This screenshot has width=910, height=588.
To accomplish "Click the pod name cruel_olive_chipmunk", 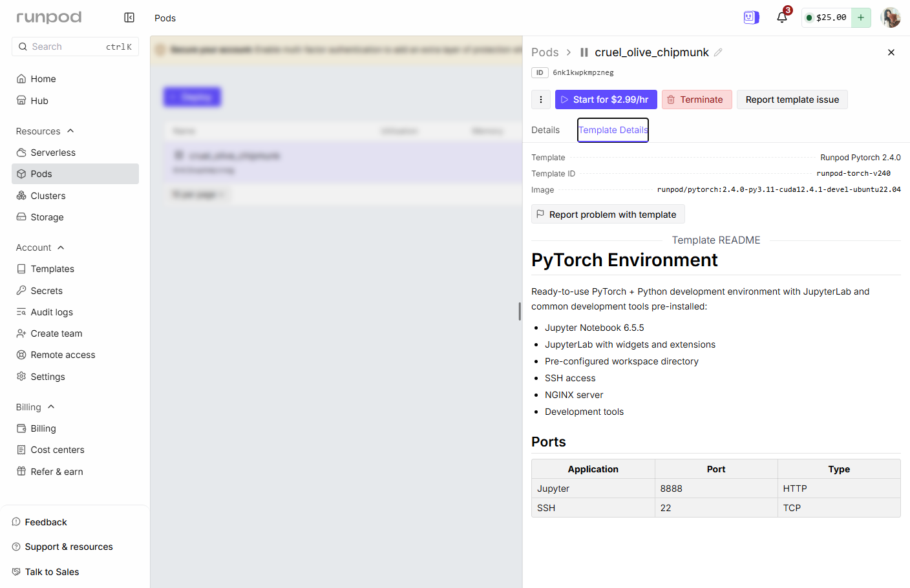I will point(651,52).
